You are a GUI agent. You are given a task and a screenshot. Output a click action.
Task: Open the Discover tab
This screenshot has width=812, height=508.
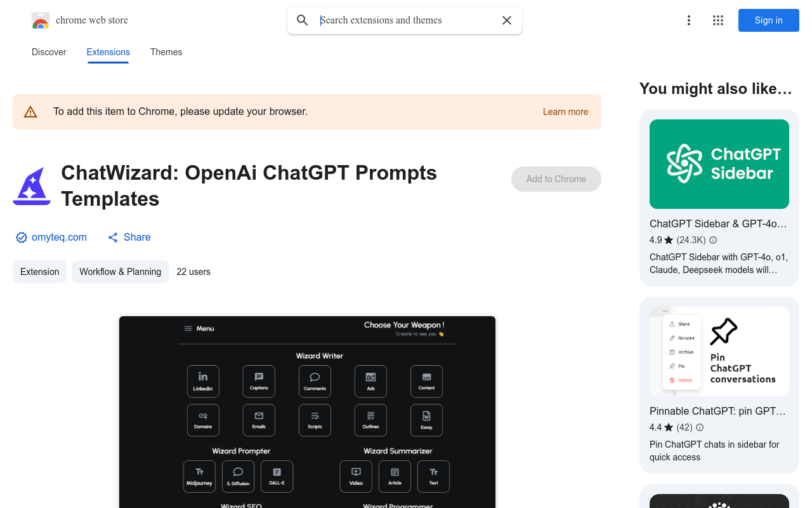[49, 52]
